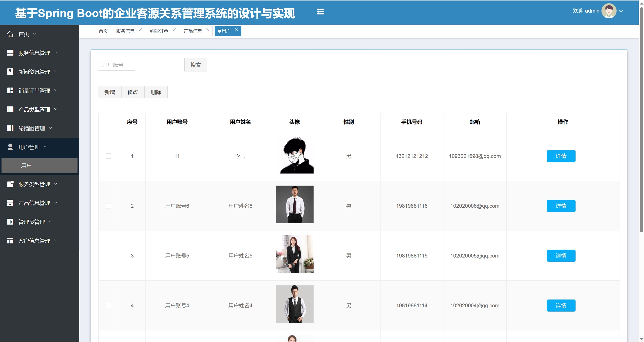The image size is (644, 342).
Task: Close the active 用户 tab
Action: (x=237, y=30)
